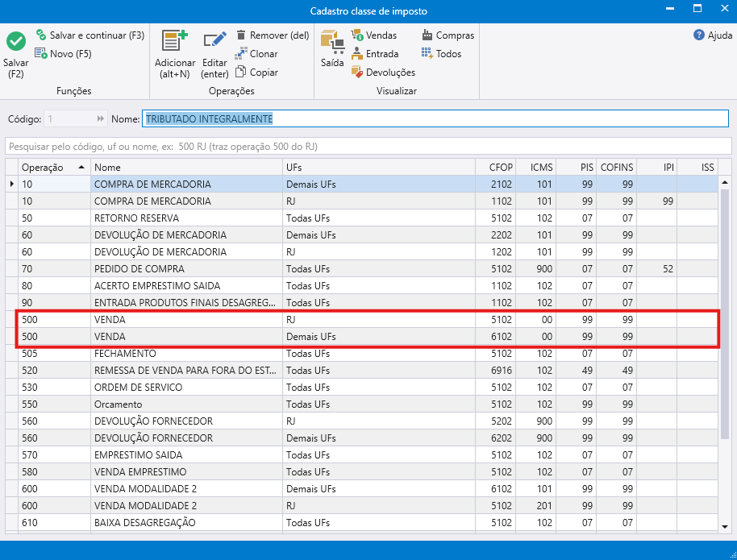This screenshot has width=737, height=560.
Task: Click the Salvar (F2) green check icon
Action: coord(16,42)
